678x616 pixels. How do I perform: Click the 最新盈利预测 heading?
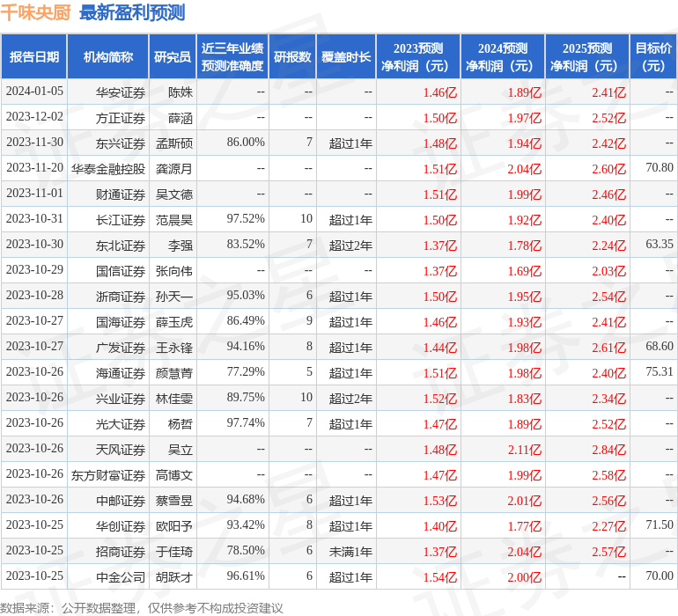click(132, 12)
